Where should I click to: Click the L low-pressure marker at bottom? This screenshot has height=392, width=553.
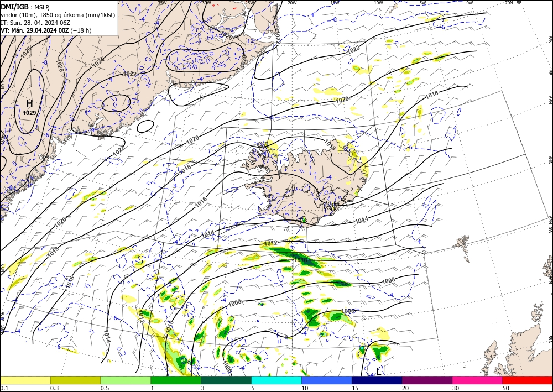click(378, 372)
